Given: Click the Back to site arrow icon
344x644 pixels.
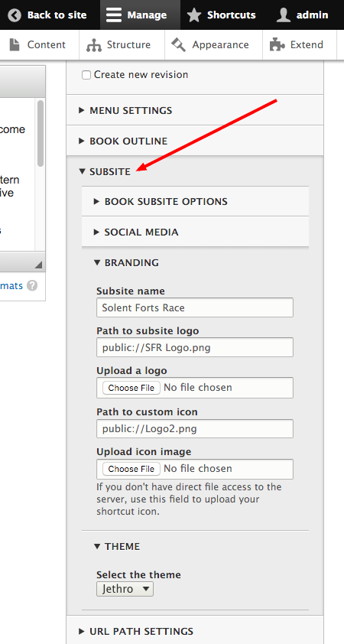Looking at the screenshot, I should coord(15,15).
